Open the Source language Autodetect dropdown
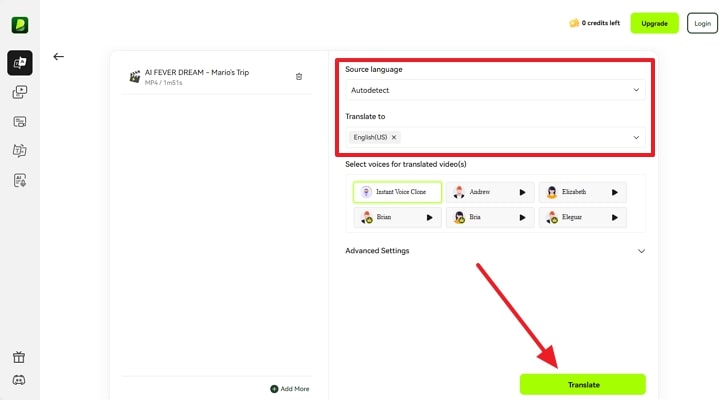This screenshot has height=400, width=725. 495,90
